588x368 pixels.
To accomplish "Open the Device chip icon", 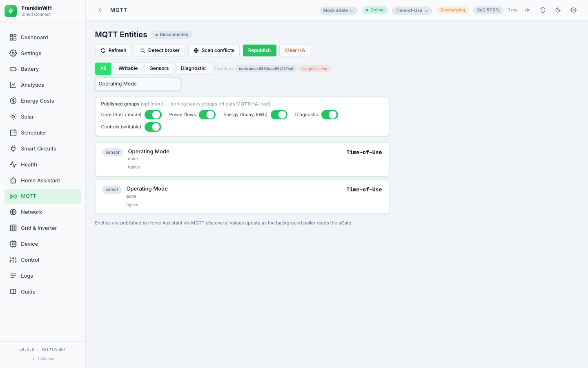I will pyautogui.click(x=13, y=244).
